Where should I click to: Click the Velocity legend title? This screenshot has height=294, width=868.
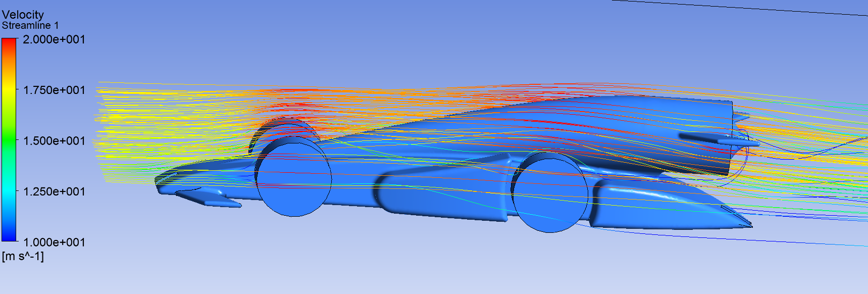[23, 15]
